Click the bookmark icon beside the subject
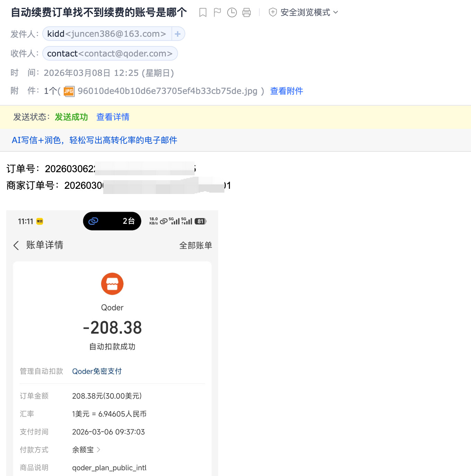This screenshot has height=476, width=471. click(x=203, y=12)
